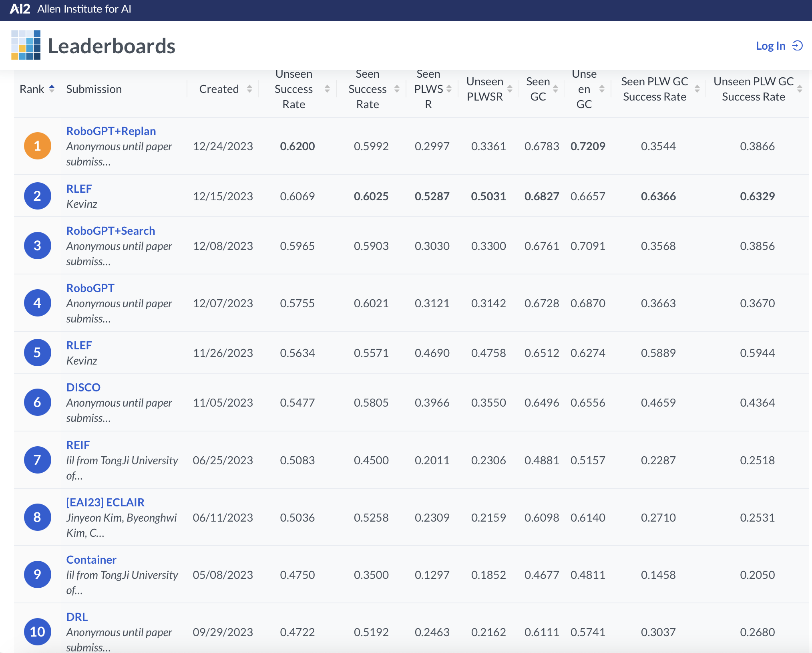Sort by Unseen GC arrows

click(x=602, y=89)
